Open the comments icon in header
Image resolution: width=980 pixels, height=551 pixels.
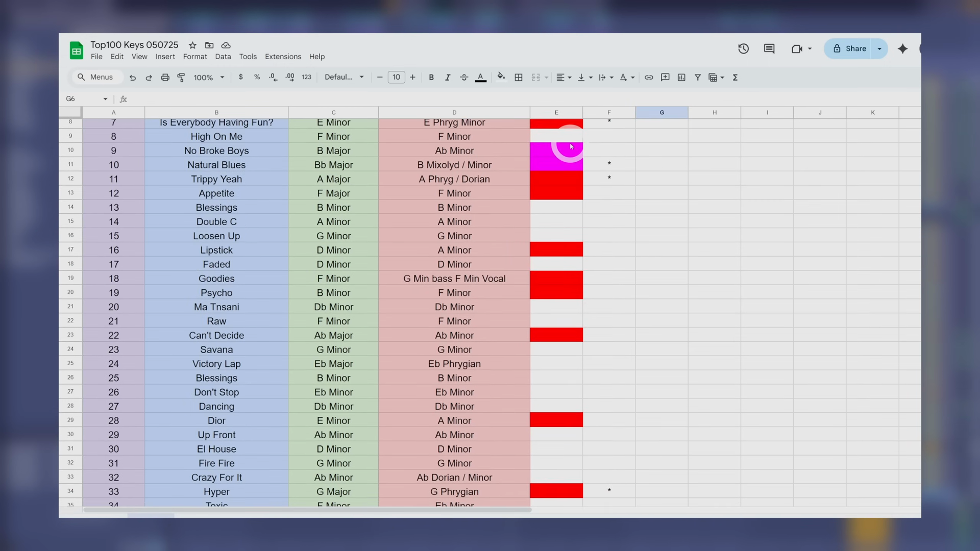click(x=769, y=48)
